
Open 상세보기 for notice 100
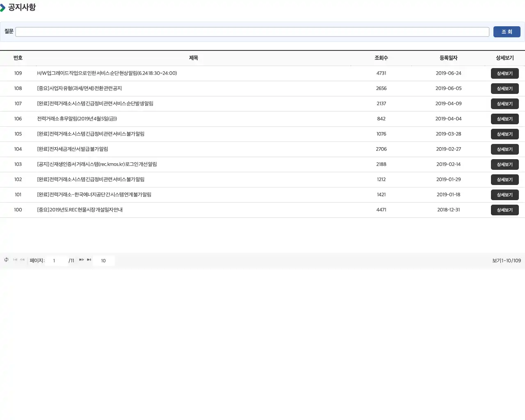click(x=504, y=210)
